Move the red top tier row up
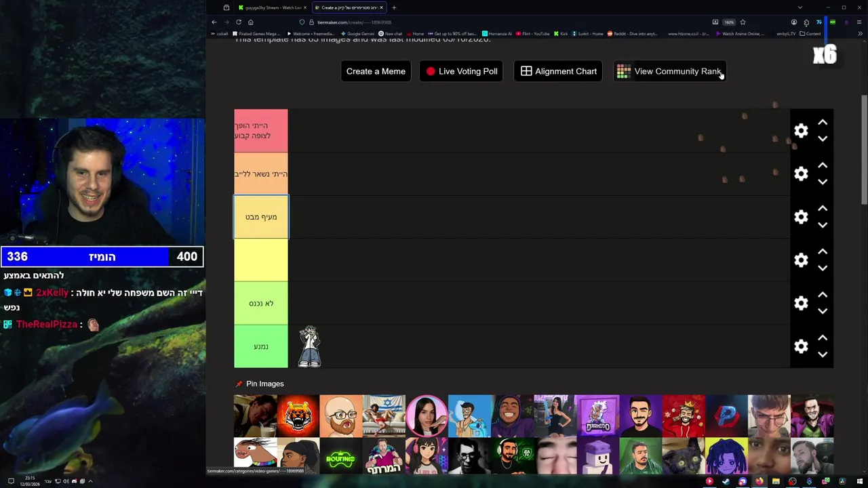This screenshot has width=868, height=488. (x=823, y=123)
